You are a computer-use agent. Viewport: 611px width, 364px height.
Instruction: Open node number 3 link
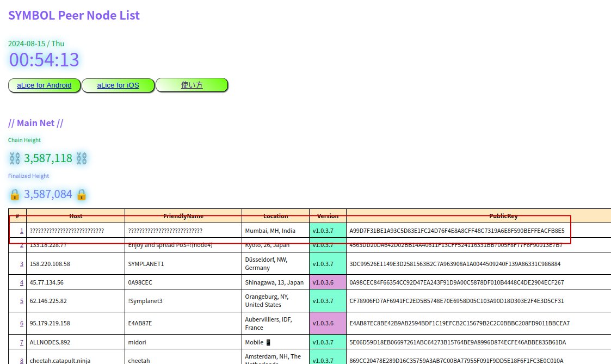[x=21, y=264]
